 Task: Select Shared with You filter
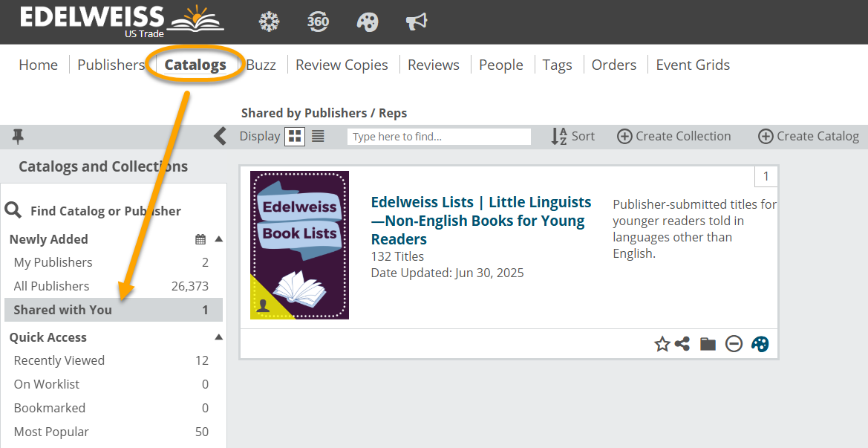click(x=114, y=310)
